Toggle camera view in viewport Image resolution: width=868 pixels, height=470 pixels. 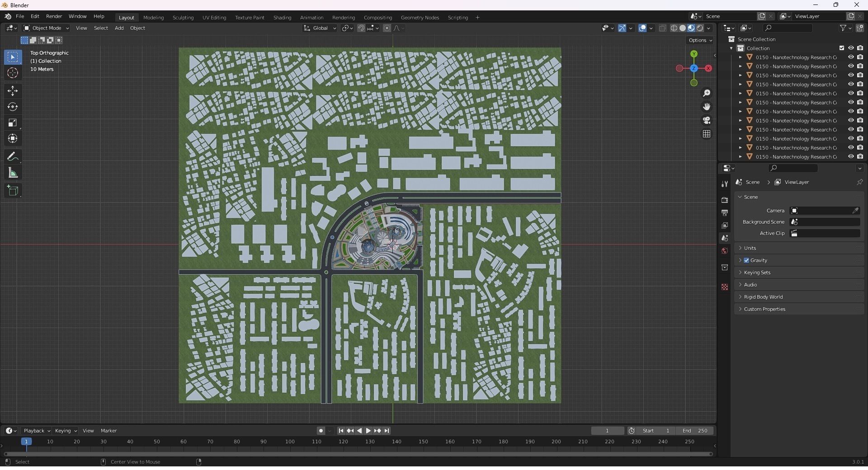pos(706,120)
